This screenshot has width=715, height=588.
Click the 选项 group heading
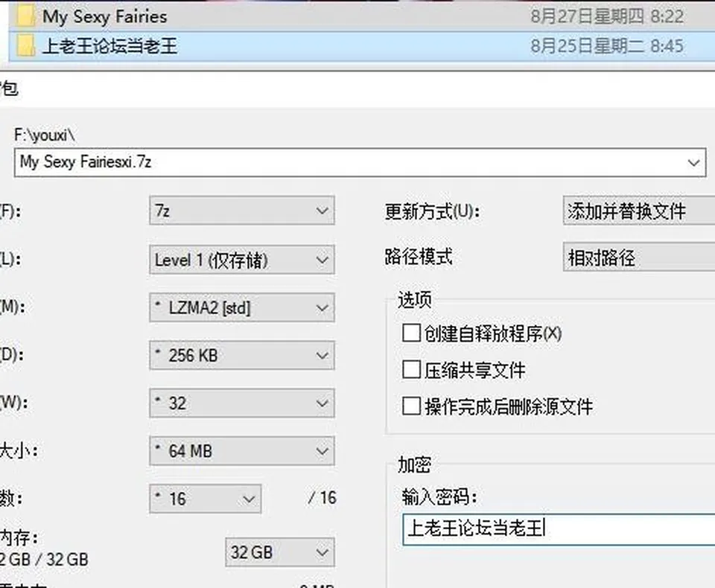(415, 300)
